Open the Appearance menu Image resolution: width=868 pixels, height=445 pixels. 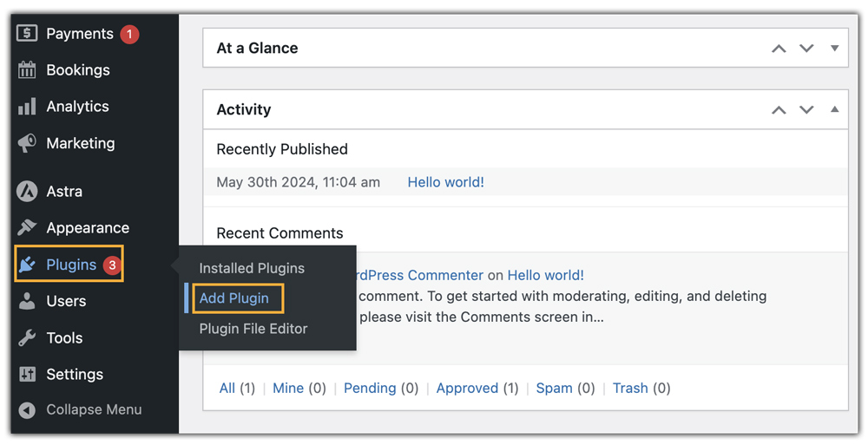pos(88,228)
